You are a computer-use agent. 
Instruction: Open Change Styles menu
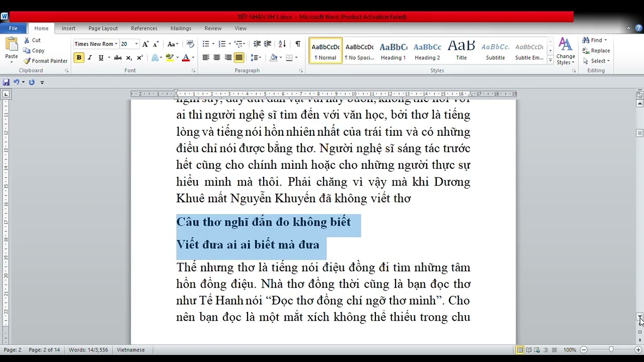pos(566,51)
